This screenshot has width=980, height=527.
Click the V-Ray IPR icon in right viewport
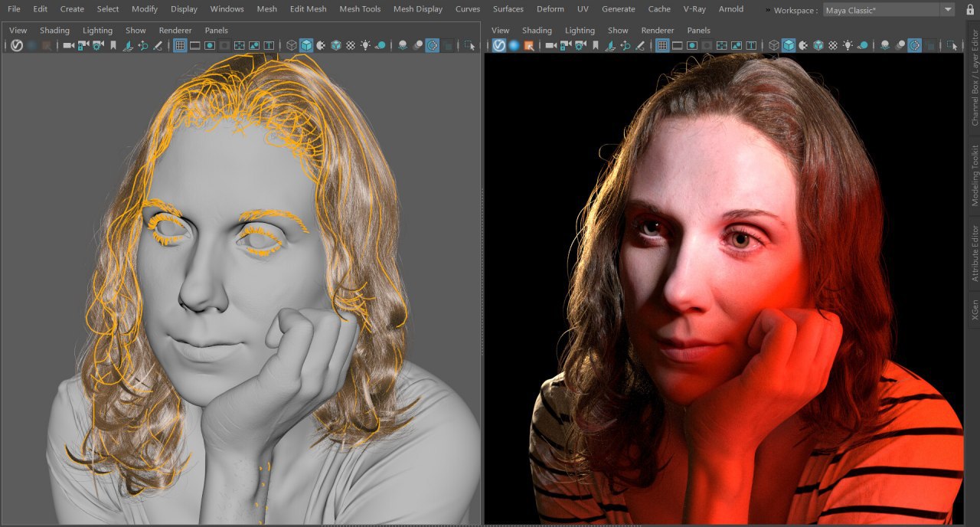click(x=499, y=46)
